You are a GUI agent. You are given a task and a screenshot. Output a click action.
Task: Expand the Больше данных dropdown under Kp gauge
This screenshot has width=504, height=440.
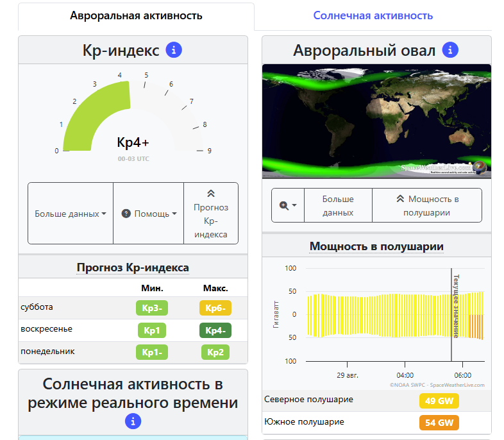point(71,214)
